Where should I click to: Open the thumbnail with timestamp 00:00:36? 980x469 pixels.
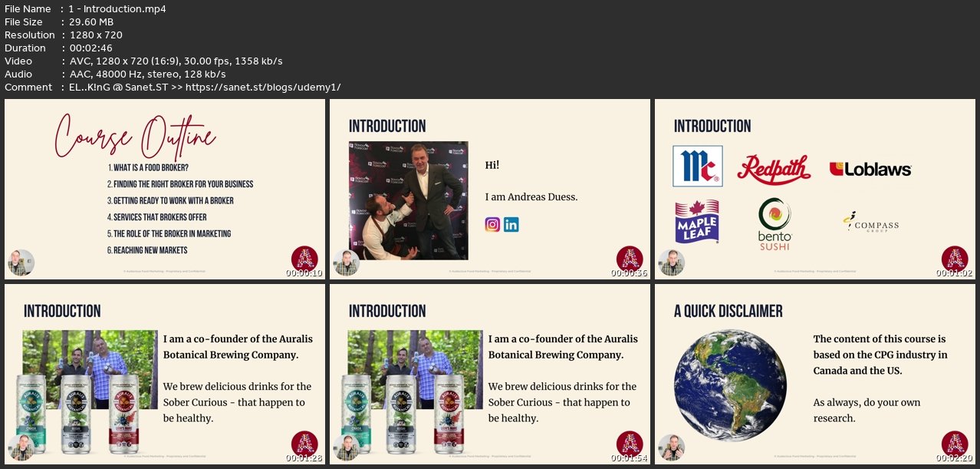(488, 189)
